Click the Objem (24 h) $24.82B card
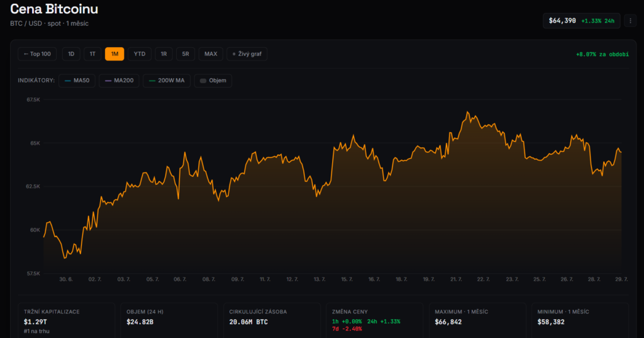Viewport: 644px width, 338px height. [169, 320]
